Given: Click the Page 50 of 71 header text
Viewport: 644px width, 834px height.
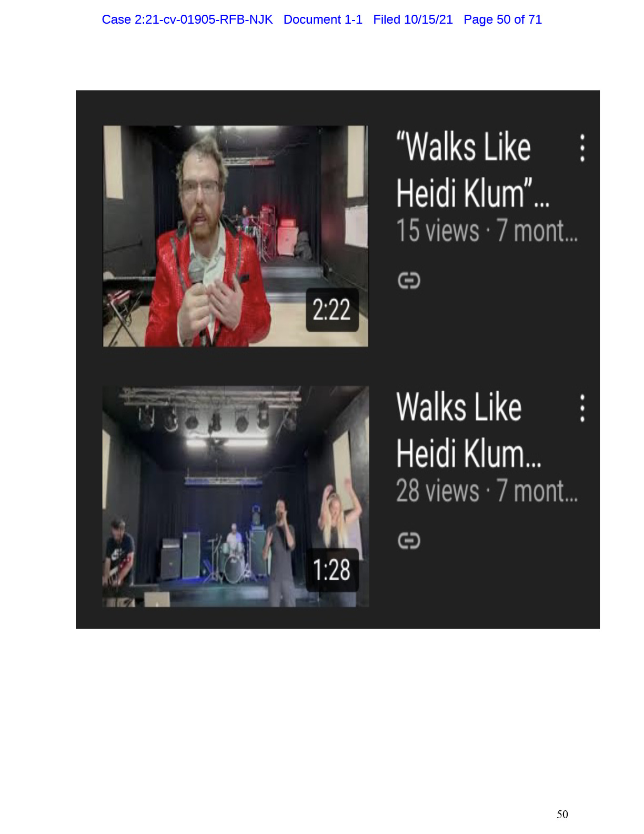Looking at the screenshot, I should 502,19.
